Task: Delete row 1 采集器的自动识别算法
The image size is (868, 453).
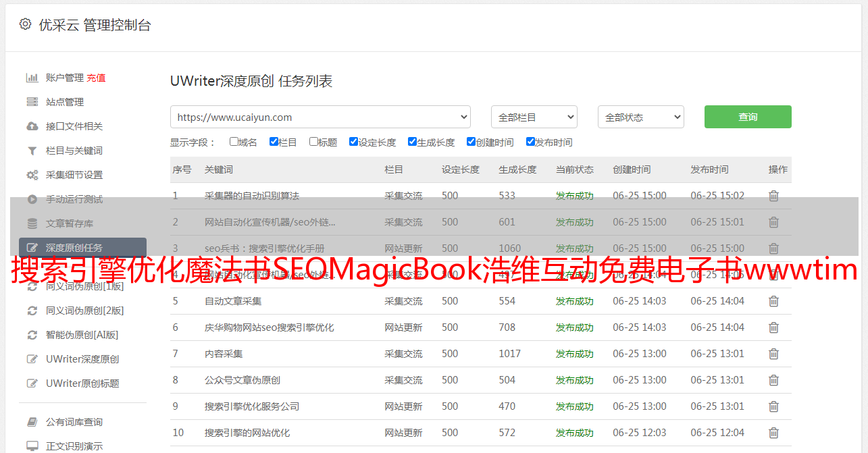Action: pyautogui.click(x=774, y=196)
